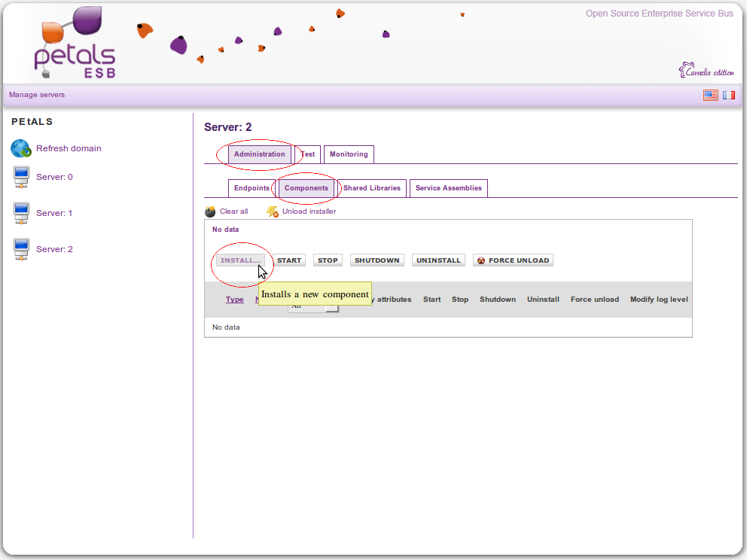Viewport: 747px width, 560px height.
Task: Click the Server: 1 computer icon
Action: (21, 214)
